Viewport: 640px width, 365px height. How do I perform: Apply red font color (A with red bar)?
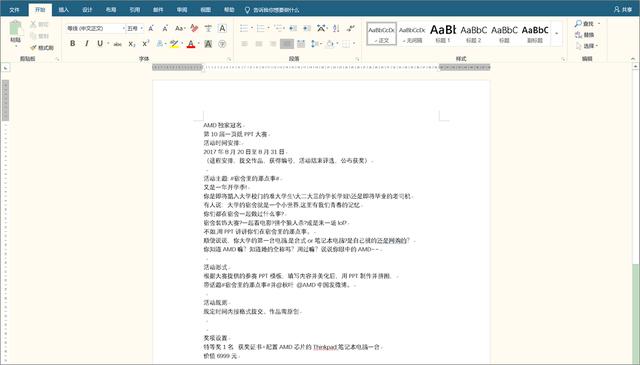click(191, 44)
